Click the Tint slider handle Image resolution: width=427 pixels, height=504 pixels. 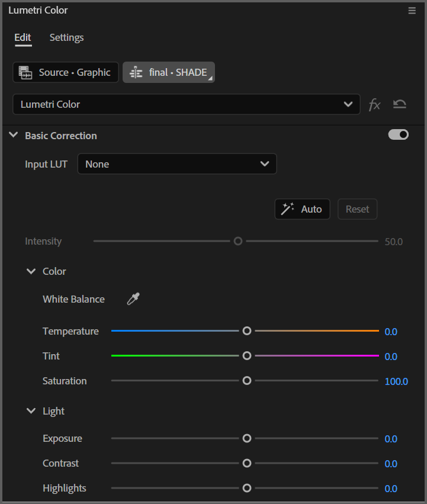pos(247,356)
